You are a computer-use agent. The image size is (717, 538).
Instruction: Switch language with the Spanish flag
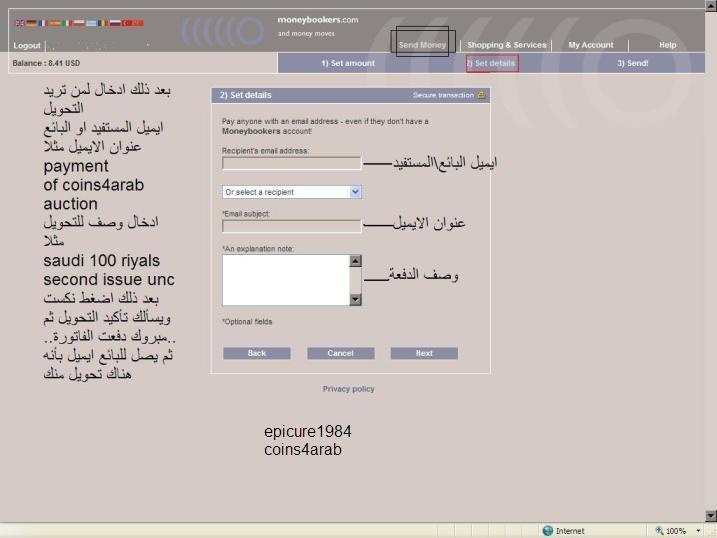[x=55, y=23]
